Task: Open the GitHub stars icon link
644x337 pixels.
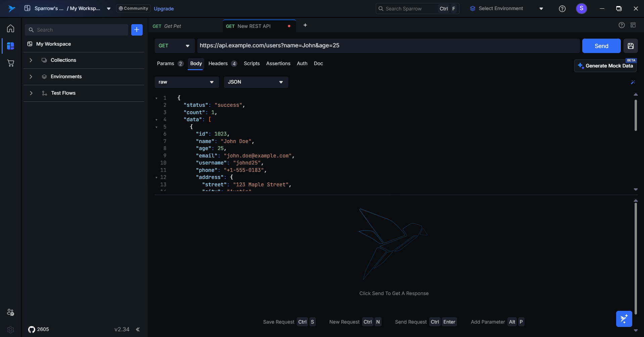Action: point(32,329)
